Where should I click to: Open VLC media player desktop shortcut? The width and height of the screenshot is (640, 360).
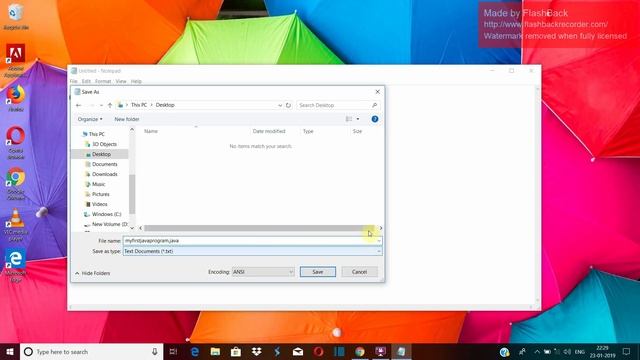pyautogui.click(x=16, y=225)
